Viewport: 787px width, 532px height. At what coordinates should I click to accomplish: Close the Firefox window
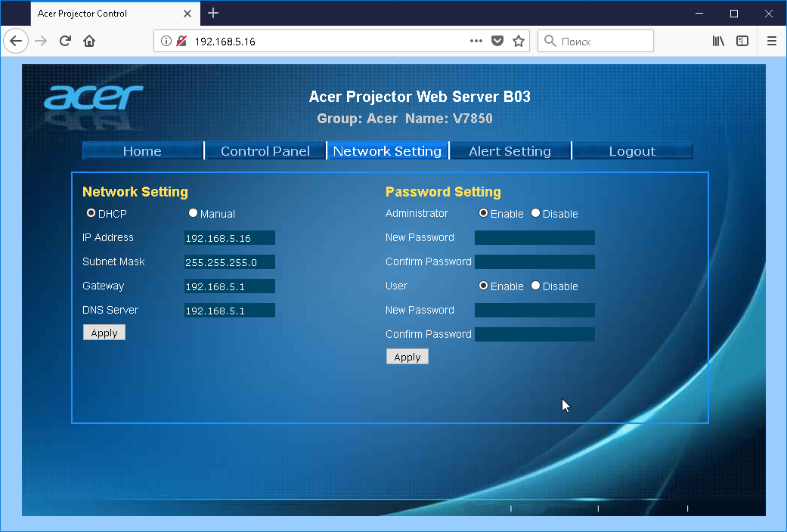point(768,14)
